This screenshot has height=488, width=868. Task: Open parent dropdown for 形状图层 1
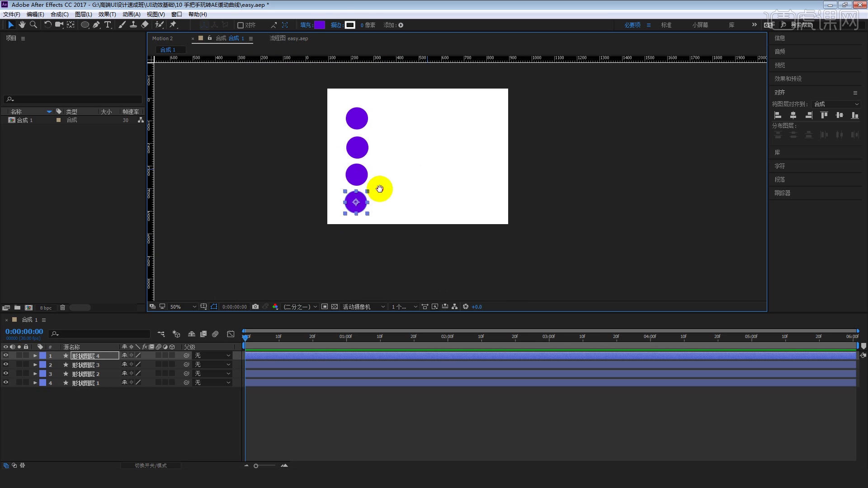pos(212,383)
